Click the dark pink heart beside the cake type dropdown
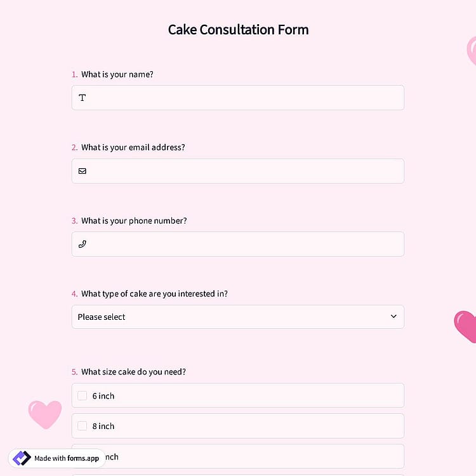This screenshot has height=476, width=476. pyautogui.click(x=465, y=327)
